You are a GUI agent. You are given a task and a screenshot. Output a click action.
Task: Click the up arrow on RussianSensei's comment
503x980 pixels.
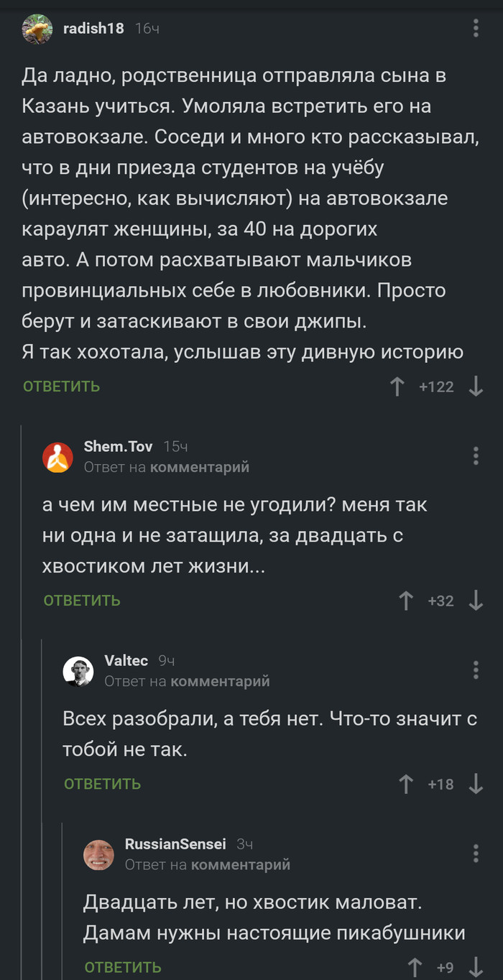click(x=415, y=966)
